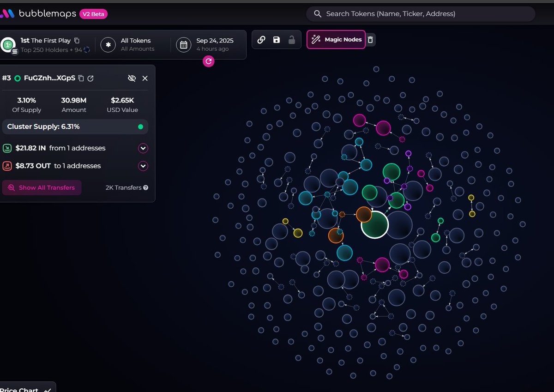Open the All Tokens filter selector
Image resolution: width=554 pixels, height=392 pixels.
pos(129,44)
